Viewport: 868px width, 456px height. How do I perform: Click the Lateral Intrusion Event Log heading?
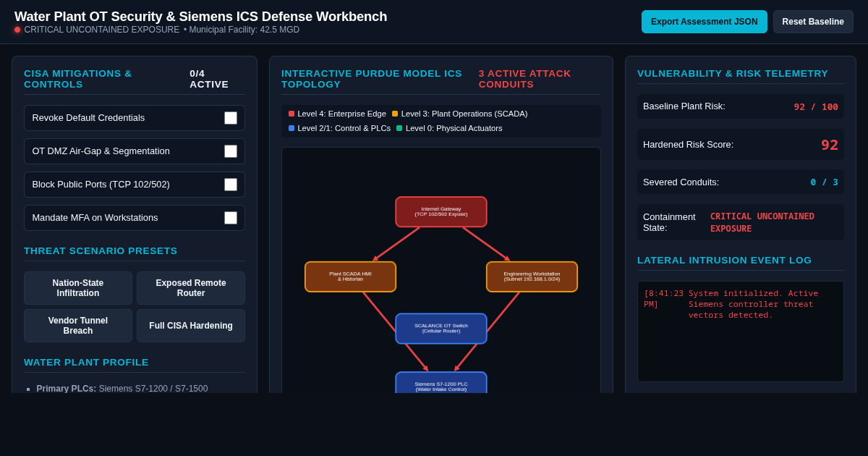pyautogui.click(x=725, y=260)
